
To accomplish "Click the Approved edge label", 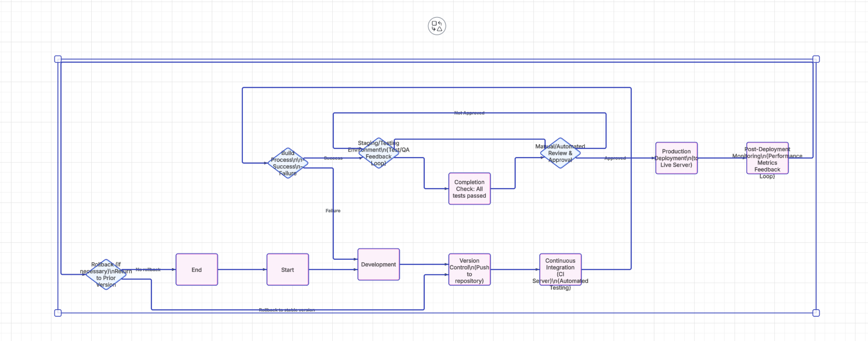I will pyautogui.click(x=615, y=158).
